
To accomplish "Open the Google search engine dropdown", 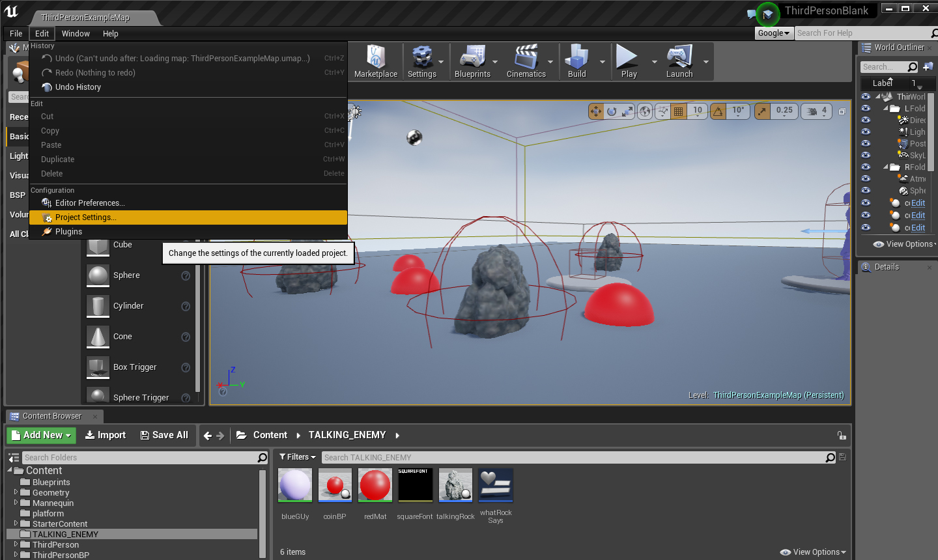I will 773,33.
